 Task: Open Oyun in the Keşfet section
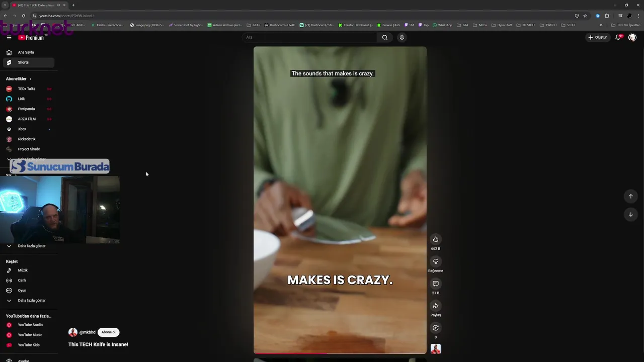28,291
